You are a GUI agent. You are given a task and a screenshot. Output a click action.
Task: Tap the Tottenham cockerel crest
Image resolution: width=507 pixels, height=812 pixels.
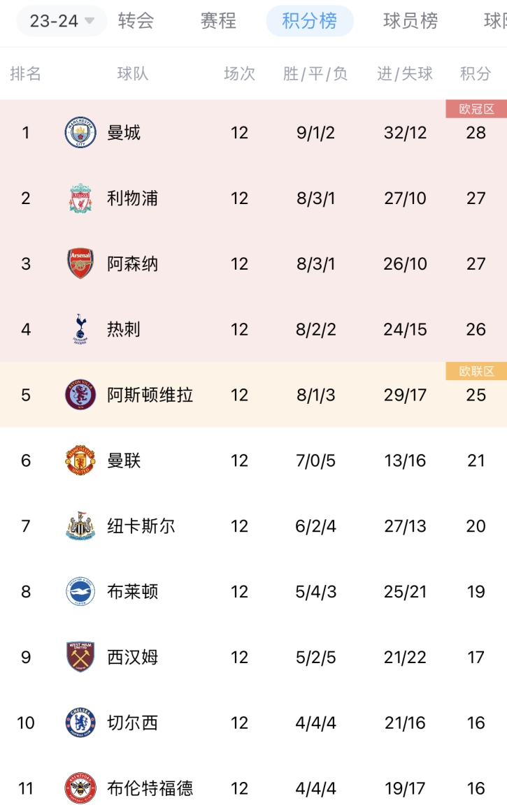click(80, 329)
